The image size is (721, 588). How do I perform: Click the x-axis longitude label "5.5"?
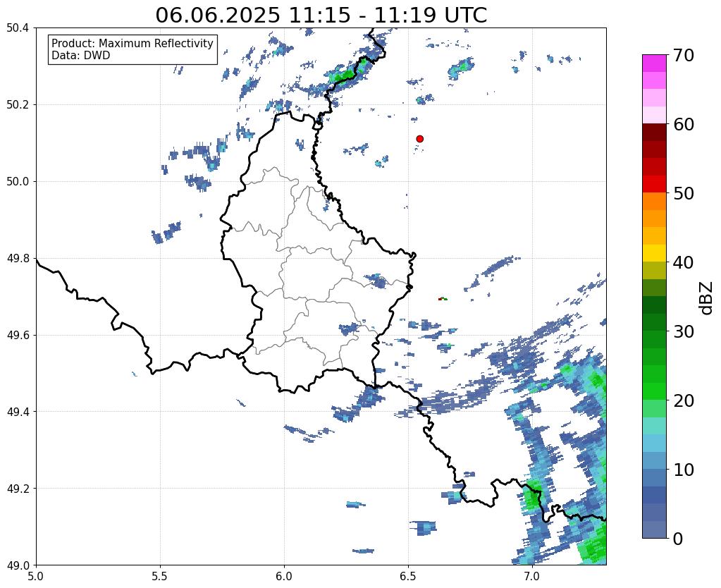[160, 575]
